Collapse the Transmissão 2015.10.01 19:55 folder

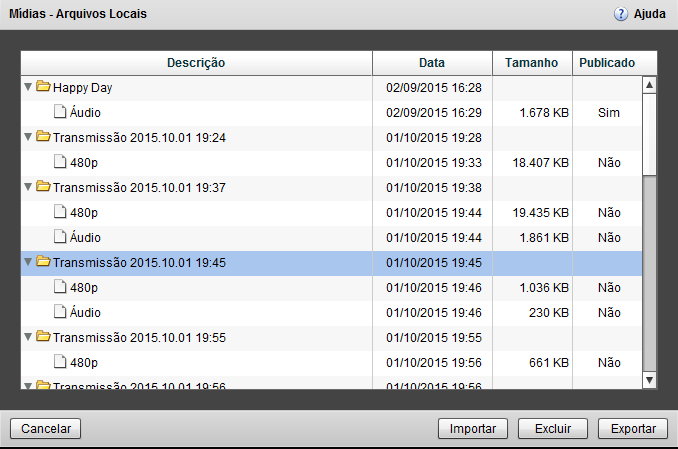coord(28,338)
